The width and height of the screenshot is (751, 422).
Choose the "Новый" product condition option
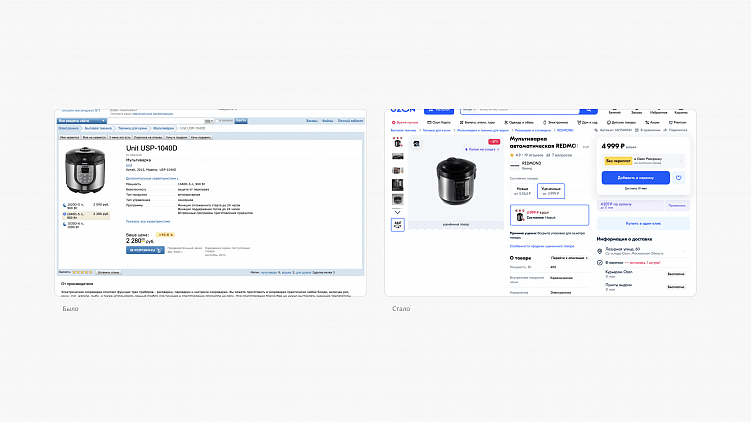pos(523,191)
